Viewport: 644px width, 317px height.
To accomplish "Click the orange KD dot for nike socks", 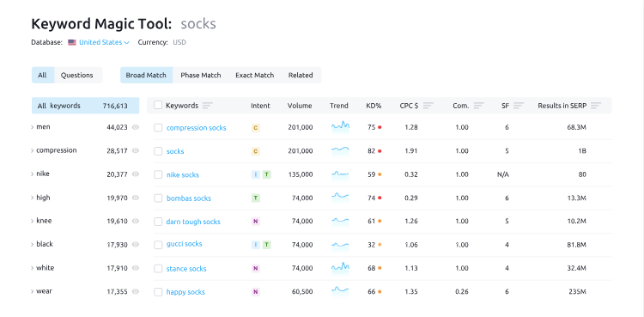I will click(380, 174).
